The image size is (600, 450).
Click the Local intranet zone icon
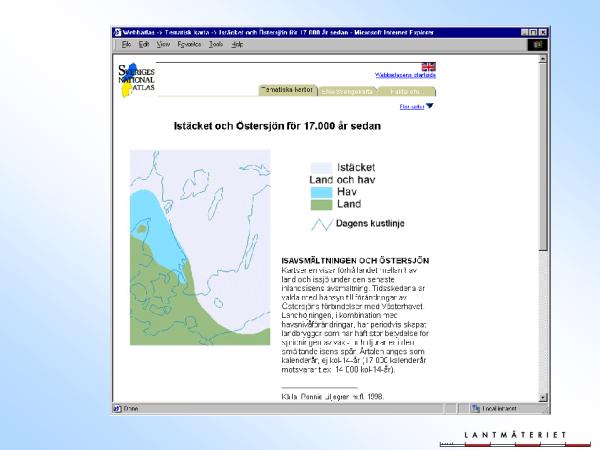[x=476, y=408]
